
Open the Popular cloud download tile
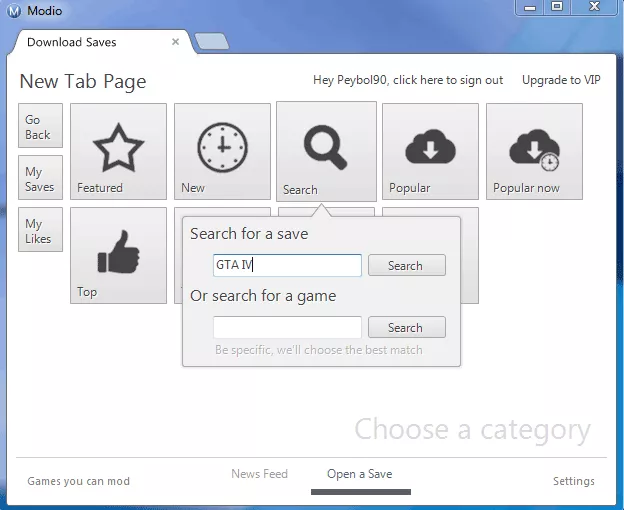click(x=430, y=151)
